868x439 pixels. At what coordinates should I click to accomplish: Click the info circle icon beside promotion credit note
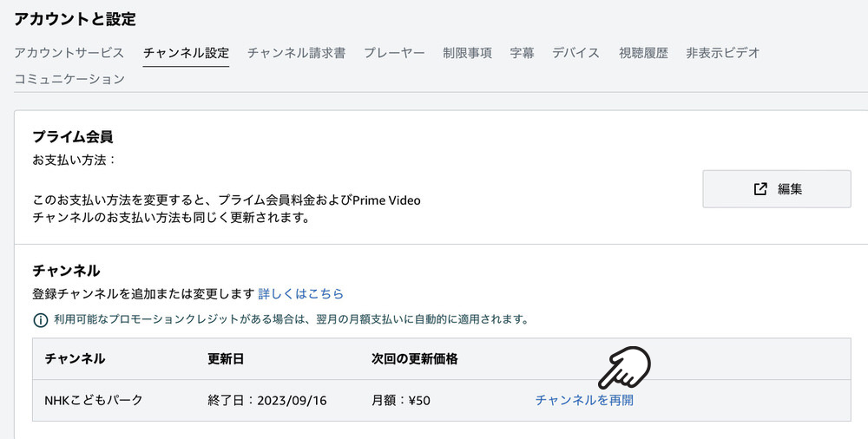[x=41, y=320]
